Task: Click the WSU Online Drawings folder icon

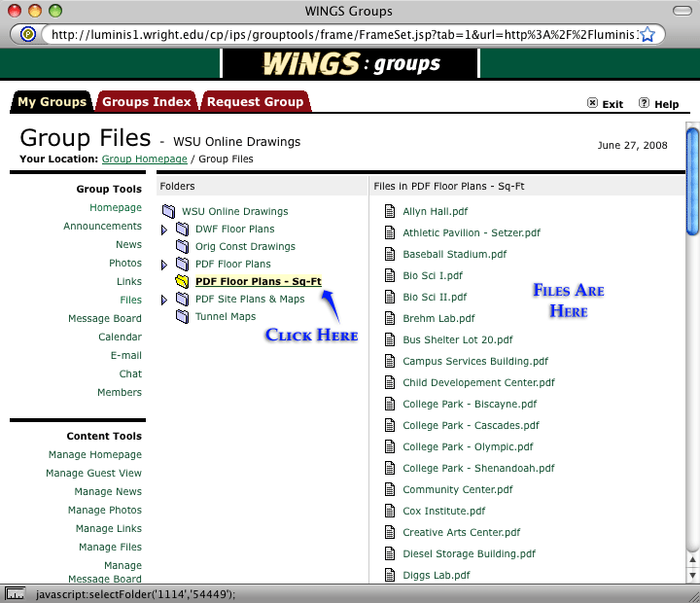Action: coord(169,212)
